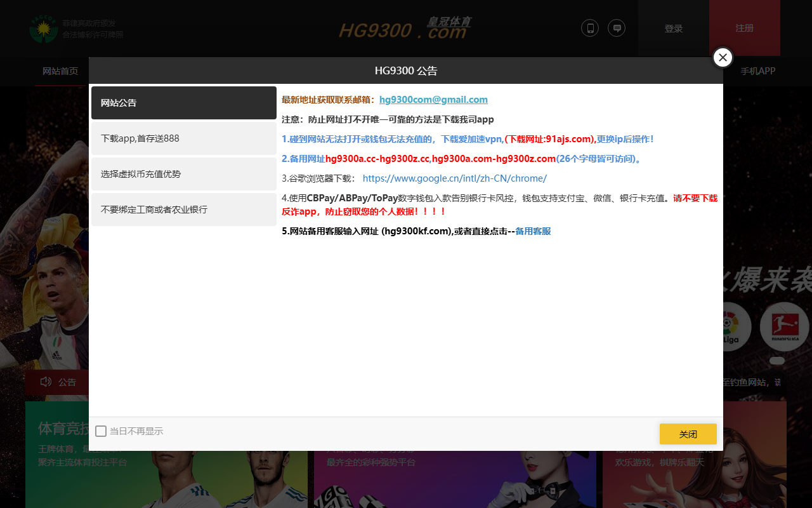Click the Bundesliga league logo
812x508 pixels.
pos(784,326)
